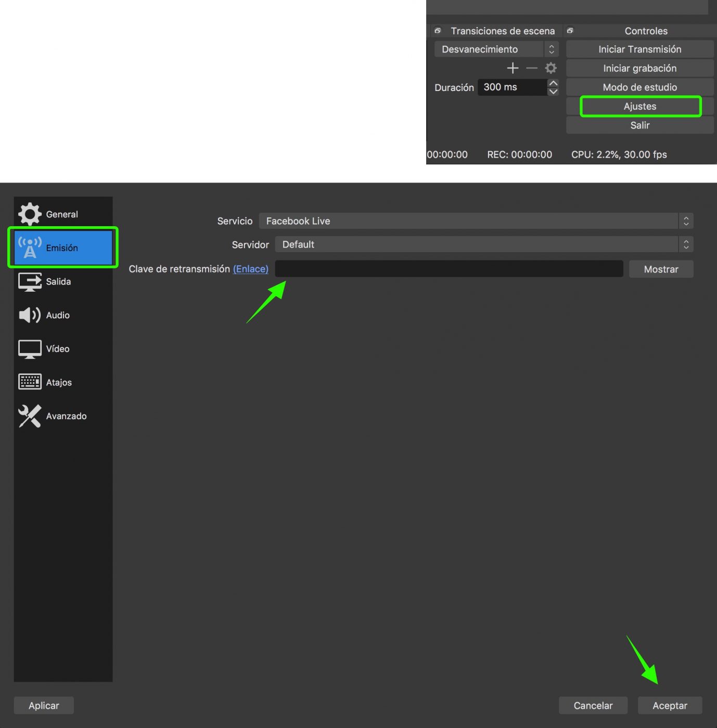The width and height of the screenshot is (717, 728).
Task: Remove transition with the minus icon
Action: [531, 68]
